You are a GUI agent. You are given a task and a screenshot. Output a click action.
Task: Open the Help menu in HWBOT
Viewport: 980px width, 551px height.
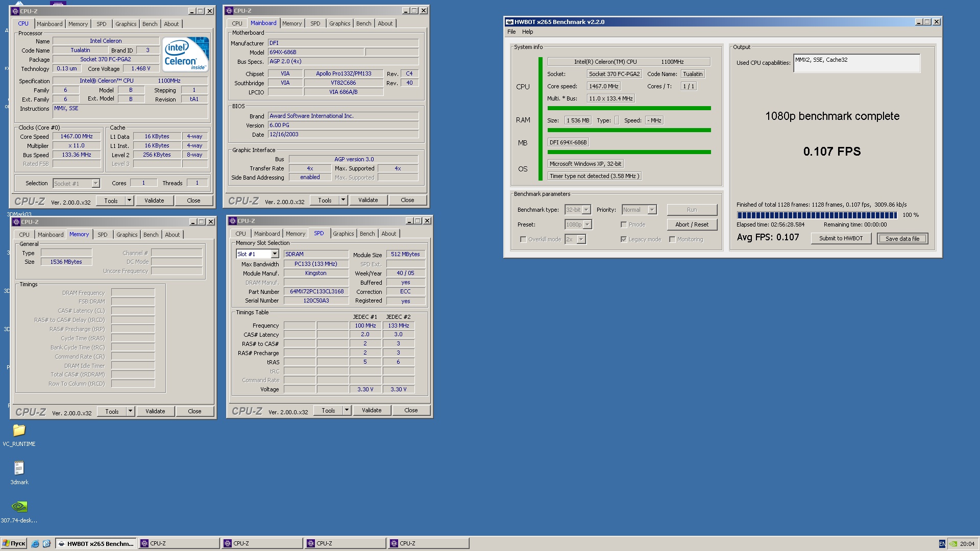[527, 32]
